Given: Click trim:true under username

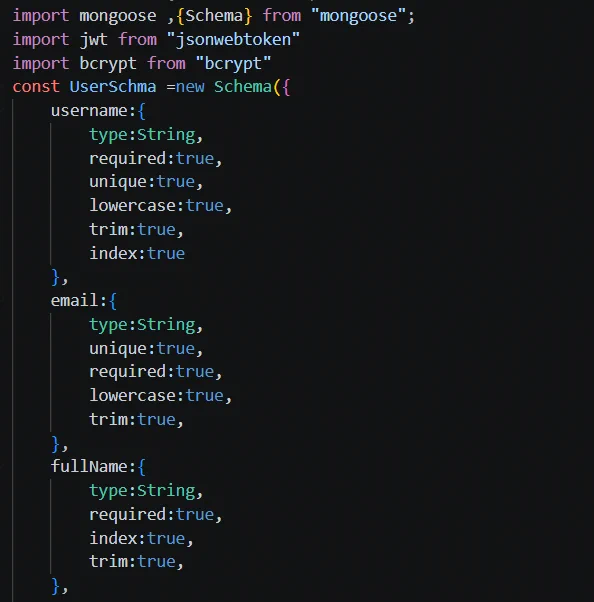Looking at the screenshot, I should tap(132, 230).
